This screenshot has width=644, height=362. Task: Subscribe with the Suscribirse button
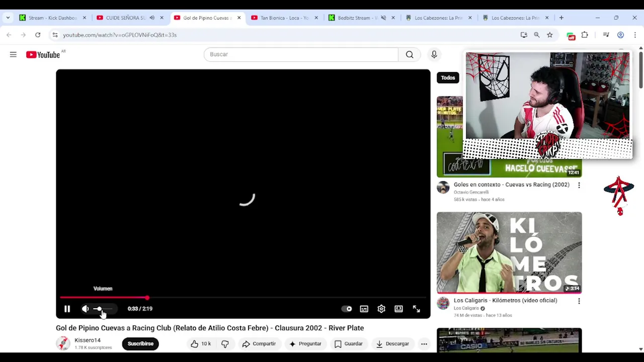[x=140, y=344]
